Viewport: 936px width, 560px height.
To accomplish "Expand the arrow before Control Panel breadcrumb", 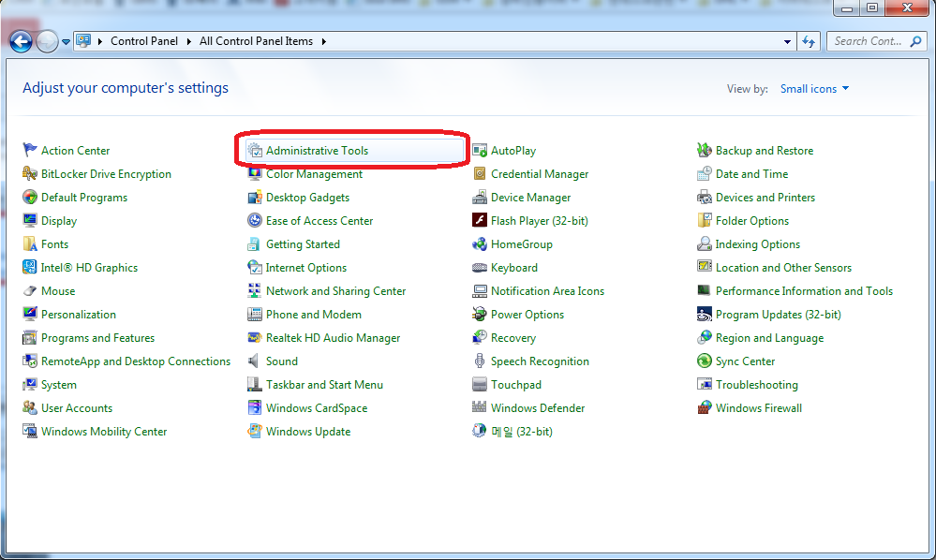I will tap(99, 41).
